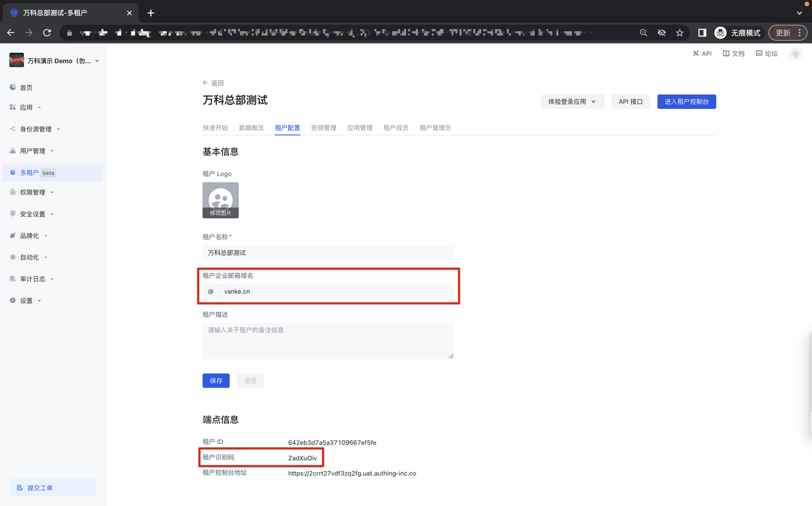Click the API icon in top bar
This screenshot has width=812, height=506.
coord(696,54)
